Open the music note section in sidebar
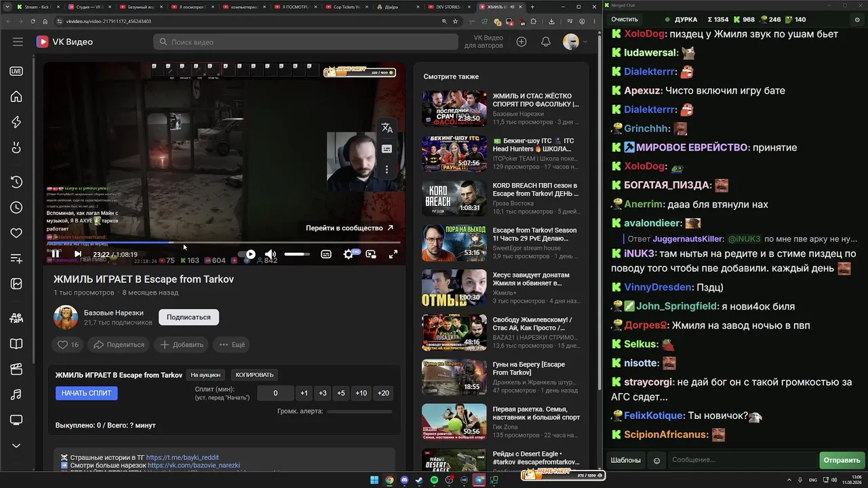Screen dimensions: 868x488 pyautogui.click(x=16, y=394)
